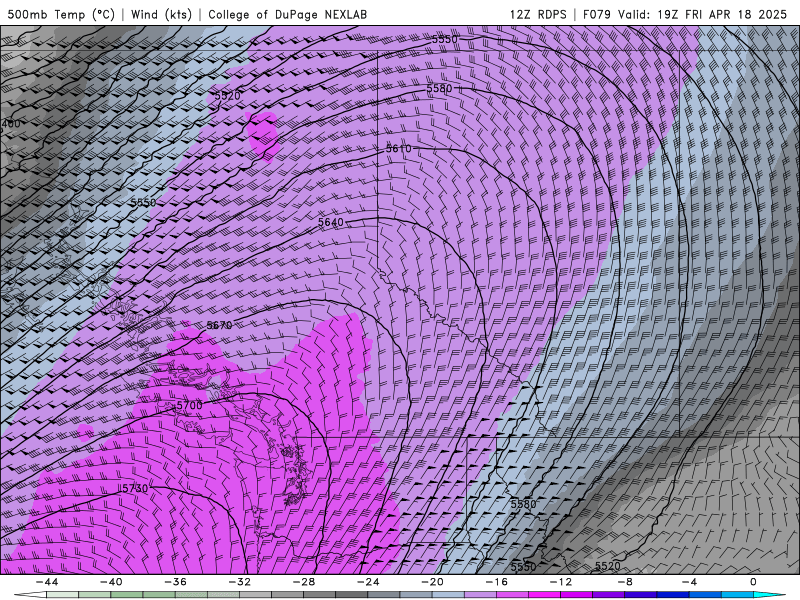This screenshot has width=800, height=600.
Task: Click the -20 colorbar value
Action: point(432,582)
